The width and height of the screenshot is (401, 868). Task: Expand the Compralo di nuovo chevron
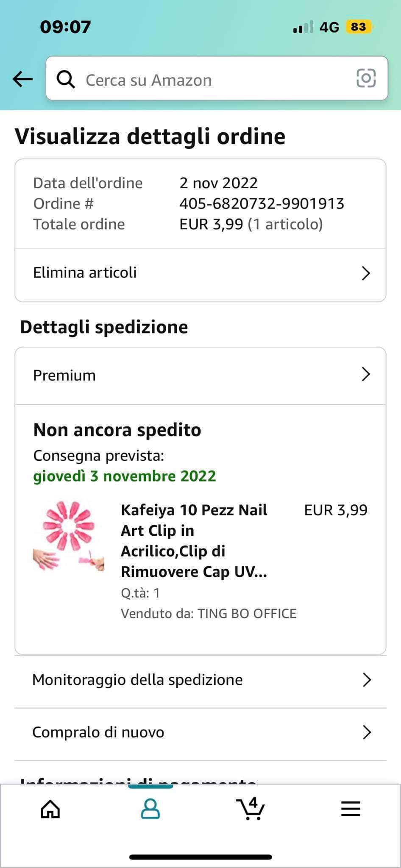367,732
